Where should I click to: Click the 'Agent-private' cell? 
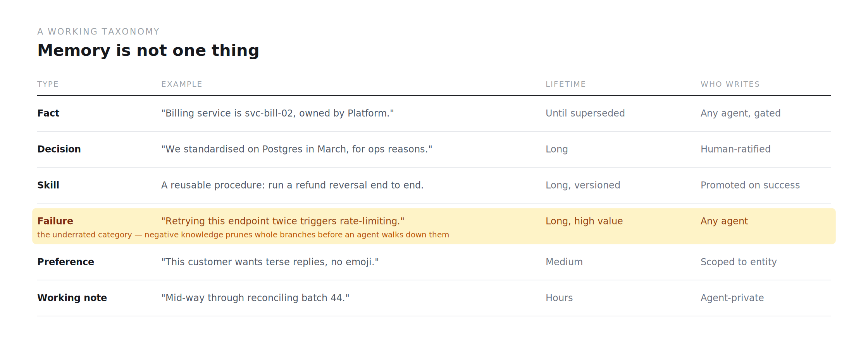tap(732, 298)
